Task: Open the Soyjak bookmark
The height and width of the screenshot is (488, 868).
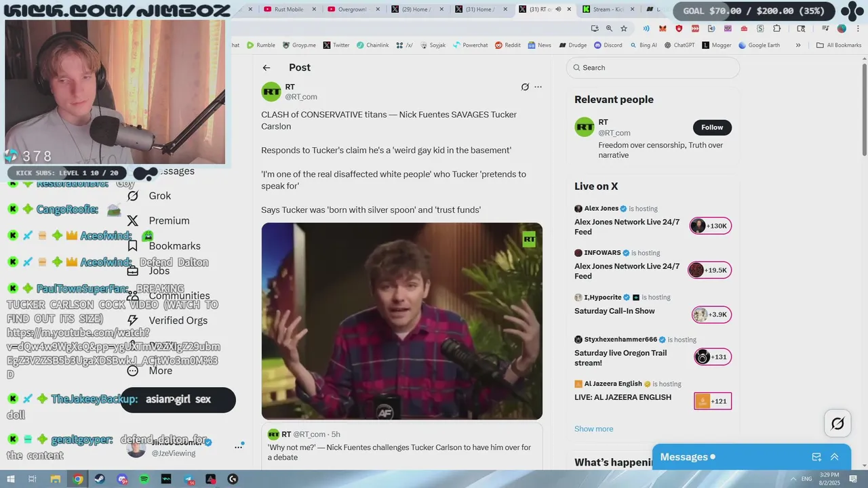Action: click(x=433, y=45)
